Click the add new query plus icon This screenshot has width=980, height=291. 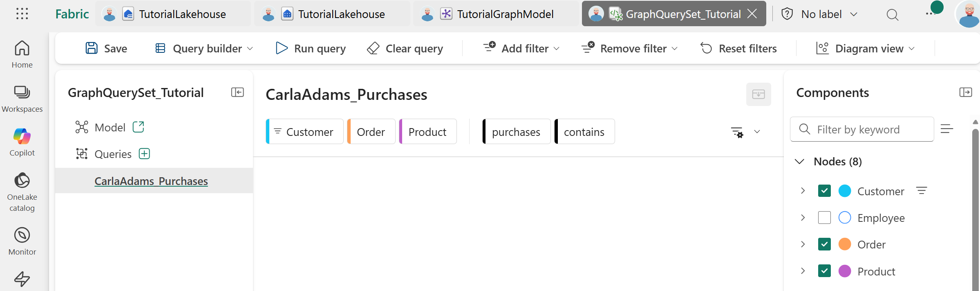[x=144, y=154]
